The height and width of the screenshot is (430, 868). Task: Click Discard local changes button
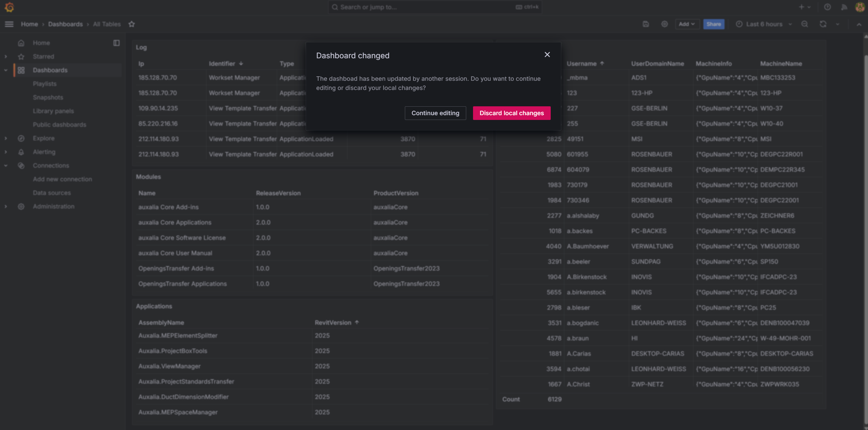pyautogui.click(x=512, y=113)
